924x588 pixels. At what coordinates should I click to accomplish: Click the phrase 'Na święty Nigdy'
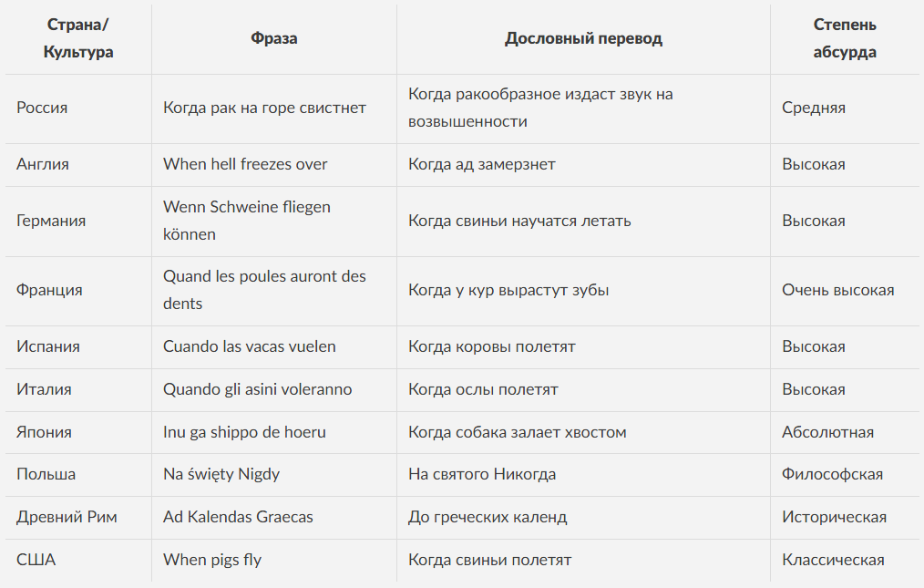221,474
